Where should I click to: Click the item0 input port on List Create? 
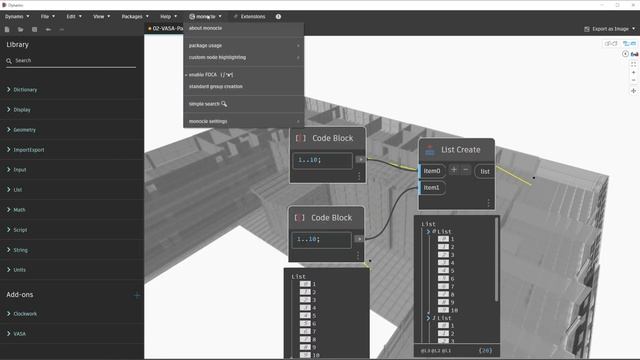431,171
